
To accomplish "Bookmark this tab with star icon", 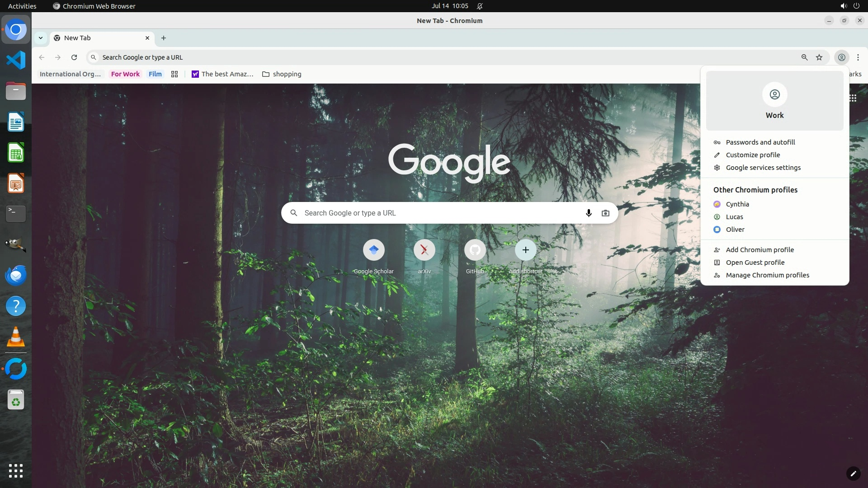I will coord(819,57).
